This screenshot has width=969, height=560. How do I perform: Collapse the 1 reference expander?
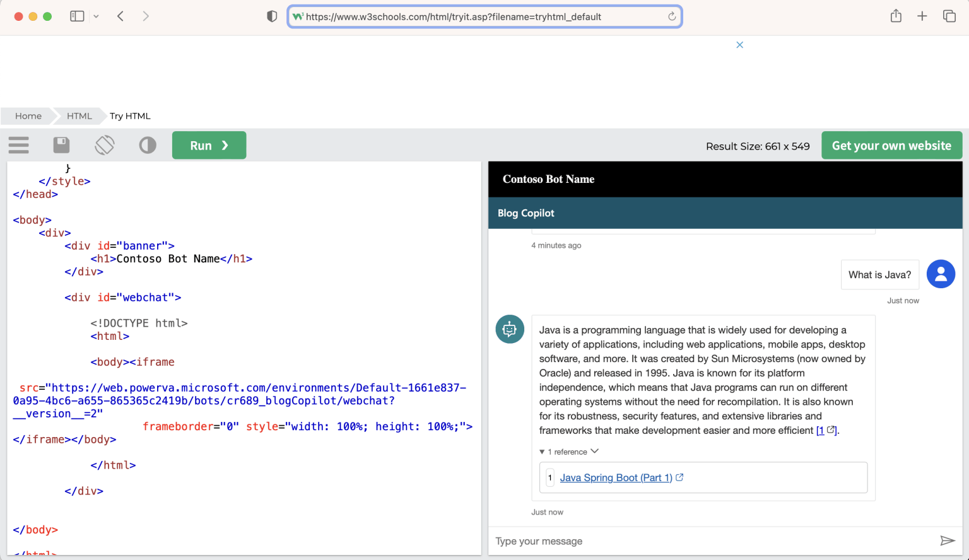click(x=568, y=452)
